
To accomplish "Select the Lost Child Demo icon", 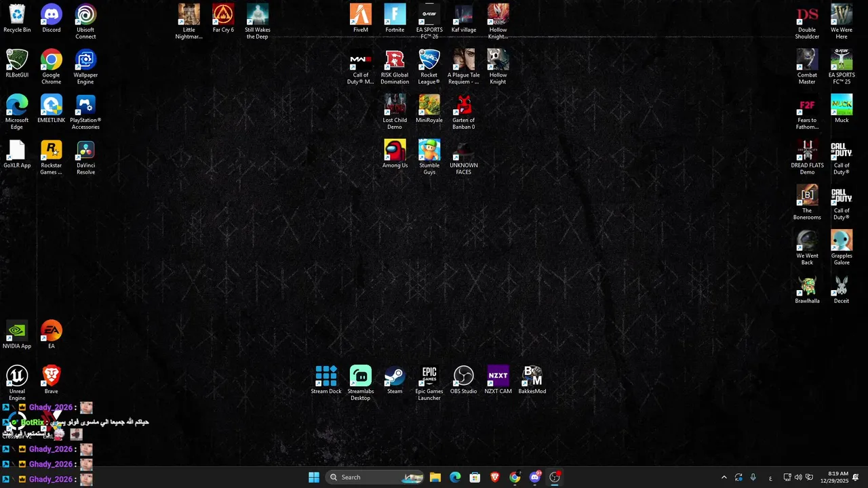I will (395, 112).
